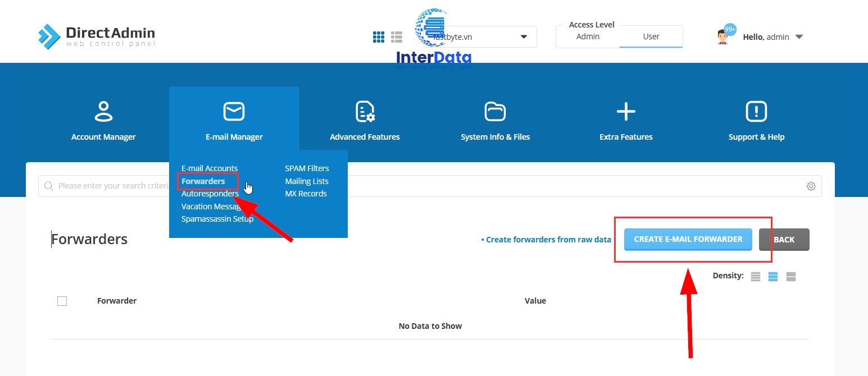Click the E-mail Manager envelope icon
Viewport: 868px width, 376px height.
pyautogui.click(x=234, y=111)
